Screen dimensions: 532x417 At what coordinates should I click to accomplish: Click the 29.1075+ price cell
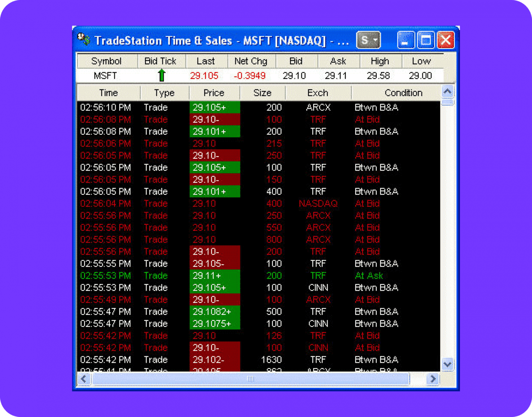[x=215, y=324]
